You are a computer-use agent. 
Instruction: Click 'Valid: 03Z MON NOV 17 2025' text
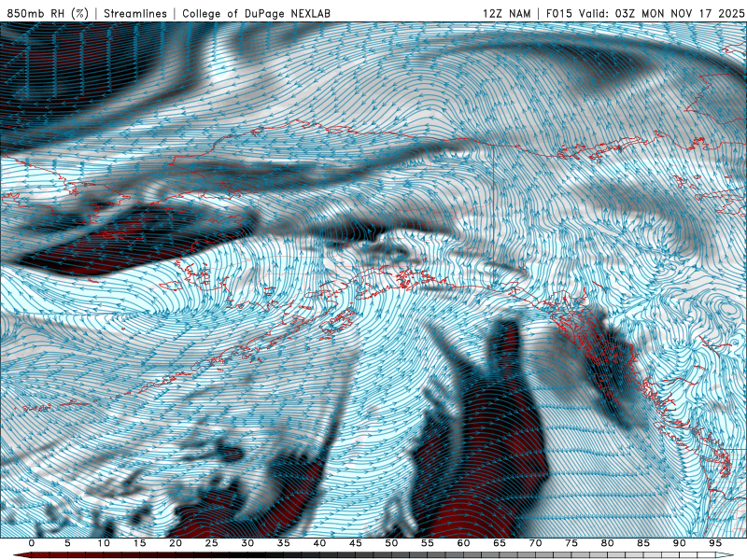(661, 13)
